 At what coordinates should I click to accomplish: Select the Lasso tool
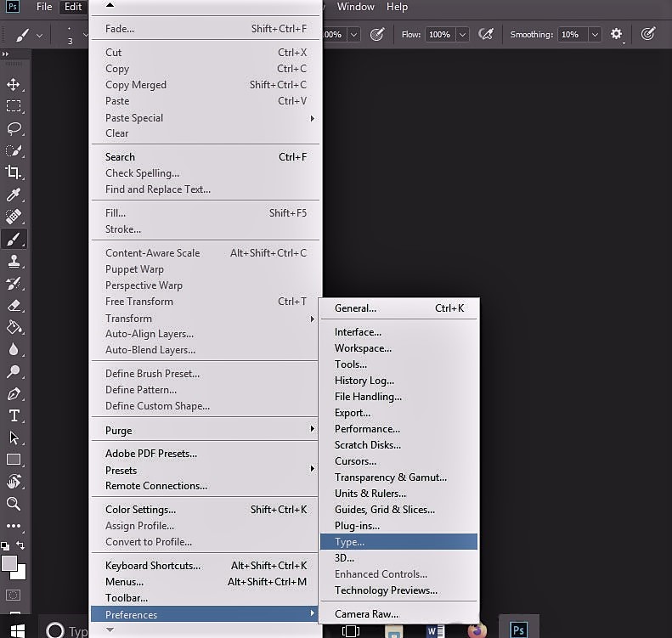pyautogui.click(x=14, y=128)
